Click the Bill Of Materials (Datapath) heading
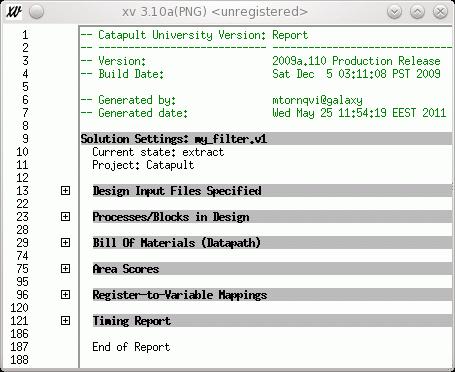Screen dimensions: 455x372 point(177,243)
